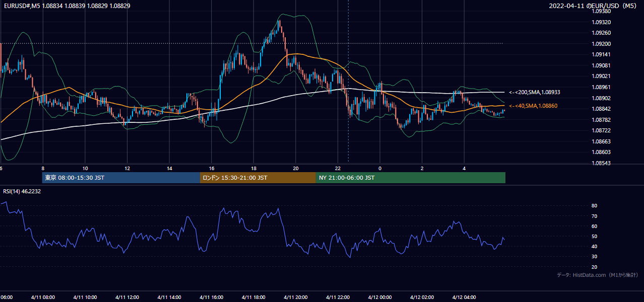Click the 4/11 14:00 date axis label
The height and width of the screenshot is (302, 644).
(x=169, y=297)
